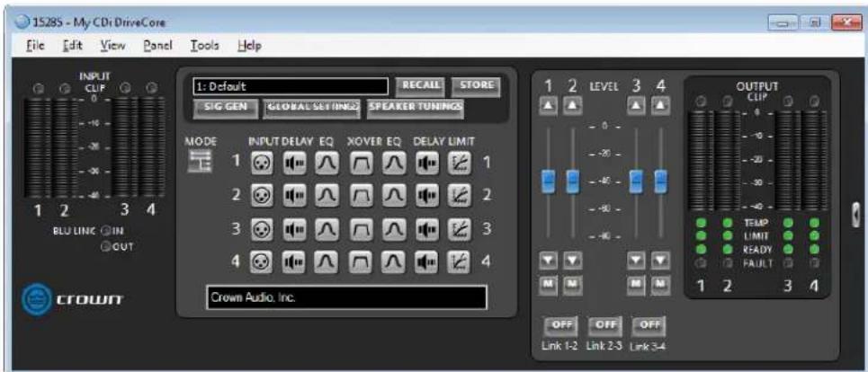
Task: Open the Help menu
Action: (248, 46)
